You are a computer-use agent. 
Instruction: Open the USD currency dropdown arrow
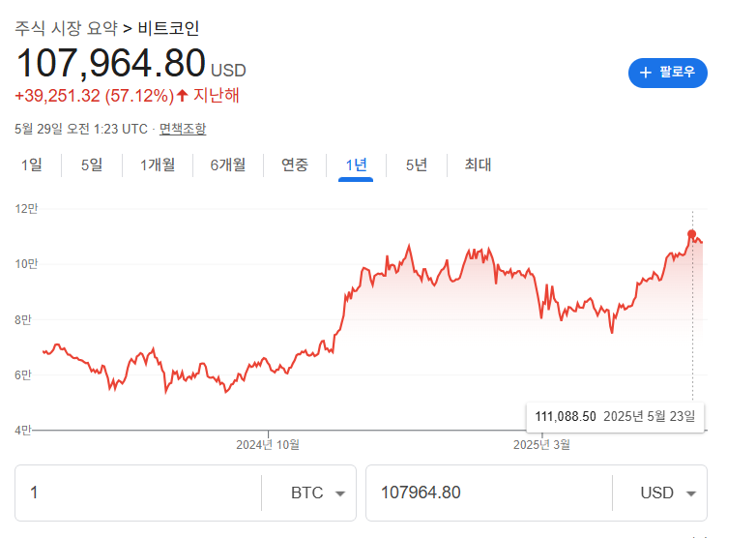point(691,493)
